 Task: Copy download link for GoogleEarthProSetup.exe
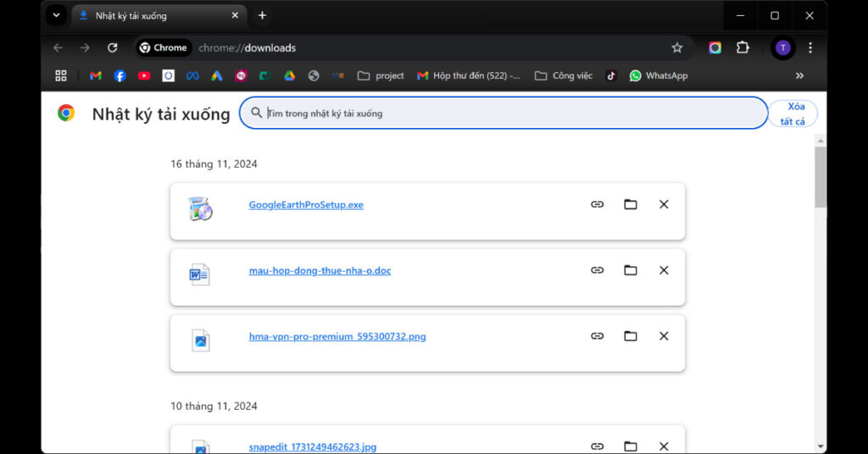(597, 204)
